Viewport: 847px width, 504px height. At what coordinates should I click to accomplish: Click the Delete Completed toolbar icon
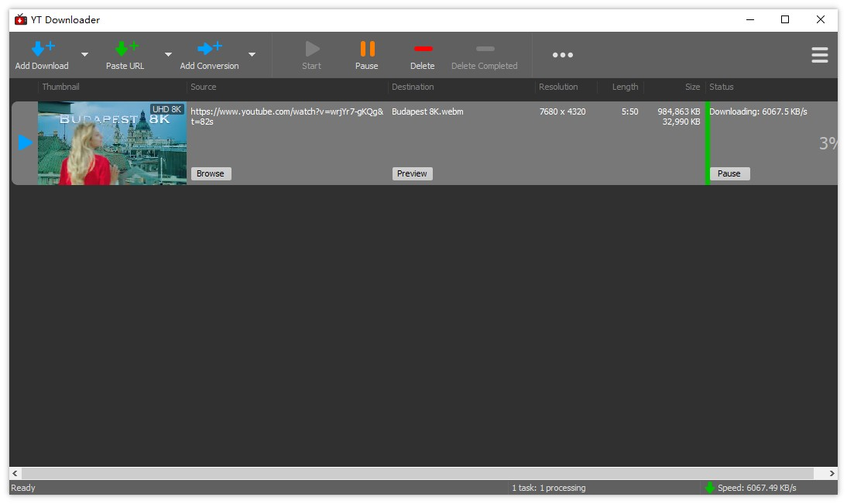485,49
